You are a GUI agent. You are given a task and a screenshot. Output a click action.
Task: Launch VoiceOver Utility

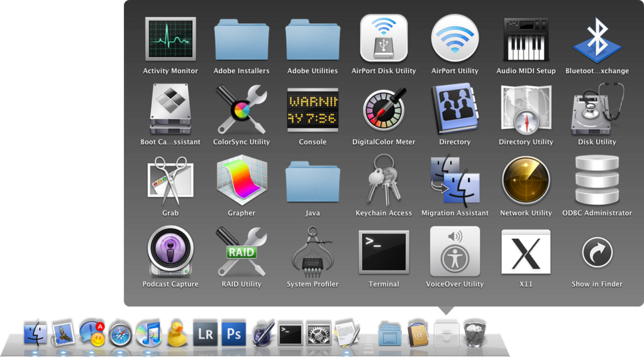455,251
